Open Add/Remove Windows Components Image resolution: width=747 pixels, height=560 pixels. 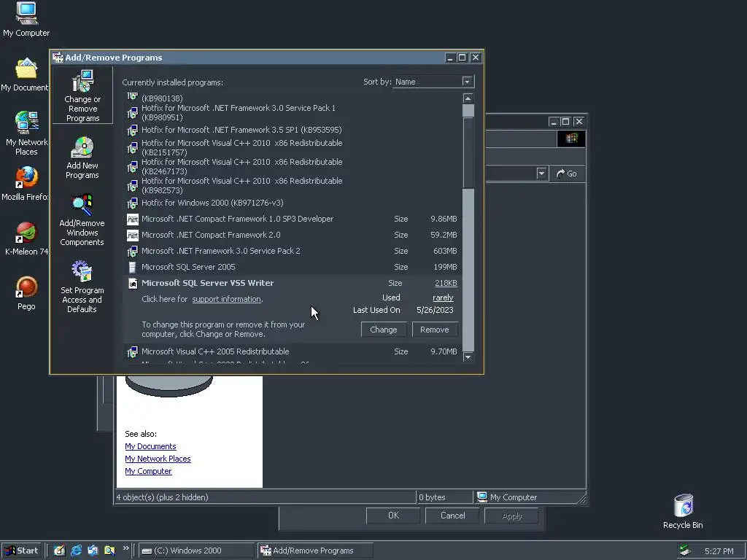(82, 220)
